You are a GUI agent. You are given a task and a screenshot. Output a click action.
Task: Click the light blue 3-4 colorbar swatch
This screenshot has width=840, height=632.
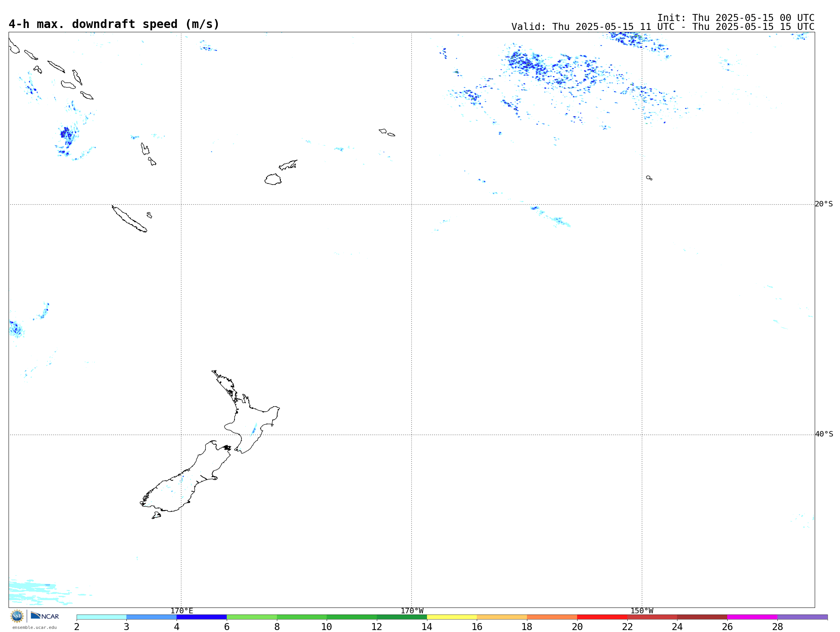(152, 617)
